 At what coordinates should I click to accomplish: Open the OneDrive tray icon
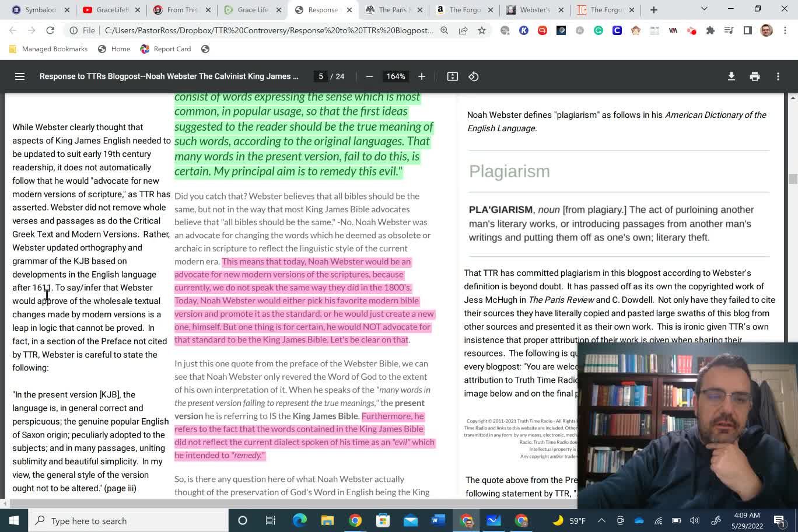pos(639,520)
